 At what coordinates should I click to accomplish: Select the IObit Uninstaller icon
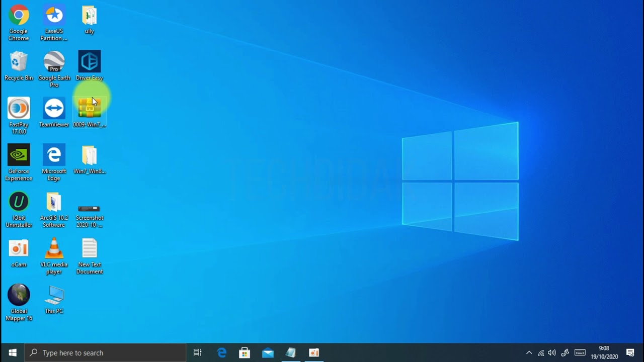(19, 210)
